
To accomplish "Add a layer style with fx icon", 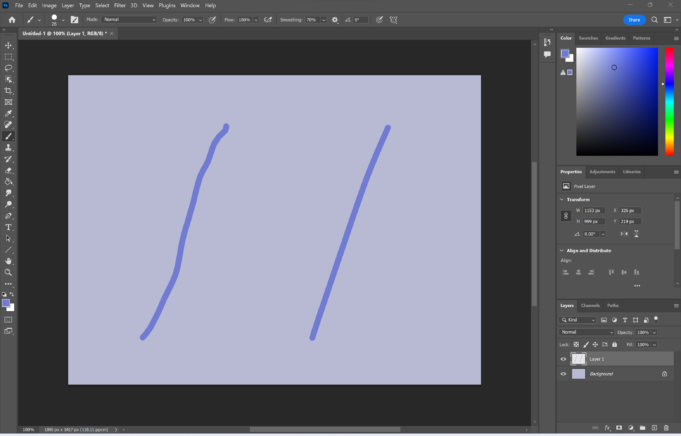I will pos(607,428).
